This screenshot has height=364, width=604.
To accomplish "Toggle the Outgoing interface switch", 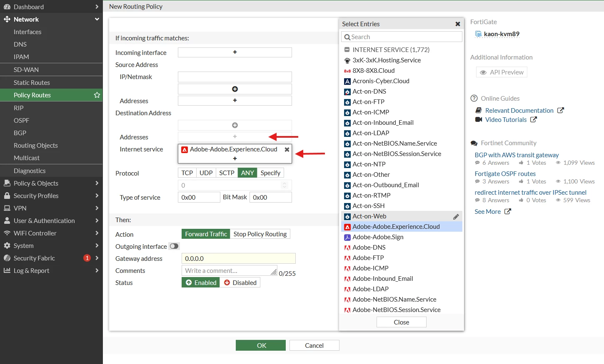I will [x=174, y=246].
